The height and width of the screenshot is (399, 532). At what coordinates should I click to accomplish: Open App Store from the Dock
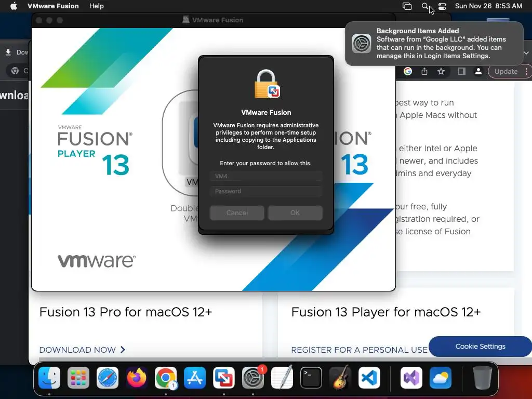click(195, 378)
